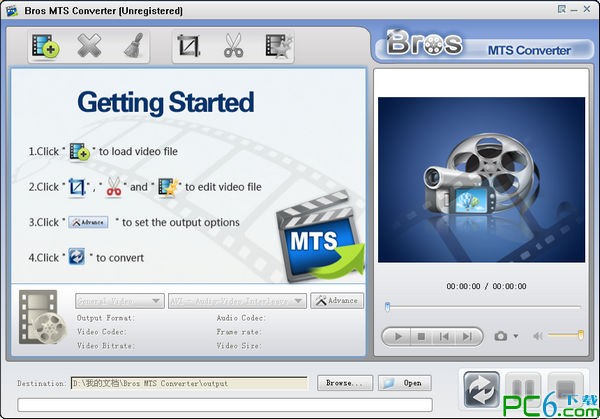
Task: Play the video preview
Action: tap(398, 337)
